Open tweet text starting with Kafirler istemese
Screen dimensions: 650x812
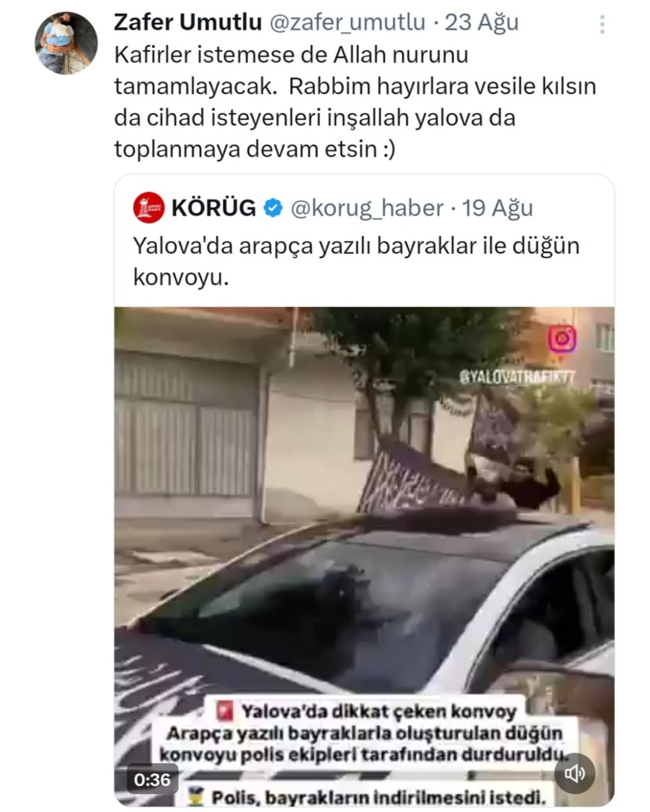point(355,102)
